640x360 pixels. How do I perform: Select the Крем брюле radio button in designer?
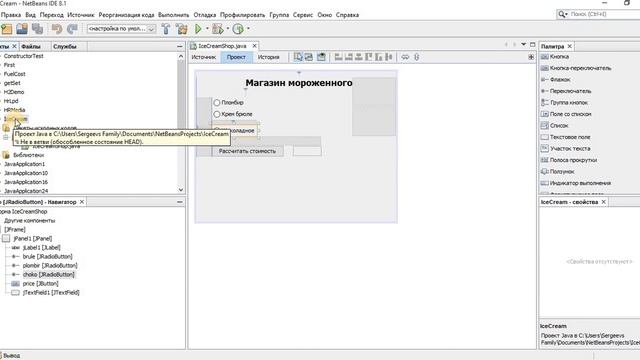tap(233, 114)
